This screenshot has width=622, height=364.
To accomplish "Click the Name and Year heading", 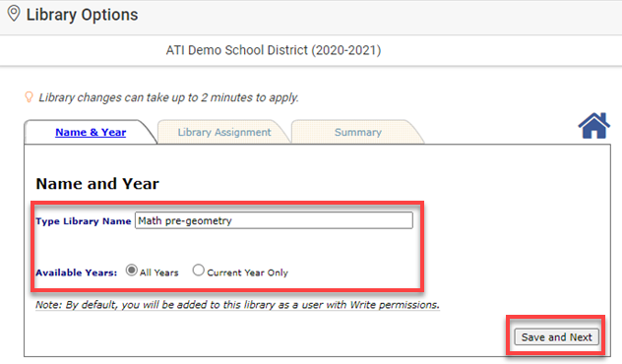I will click(x=97, y=184).
